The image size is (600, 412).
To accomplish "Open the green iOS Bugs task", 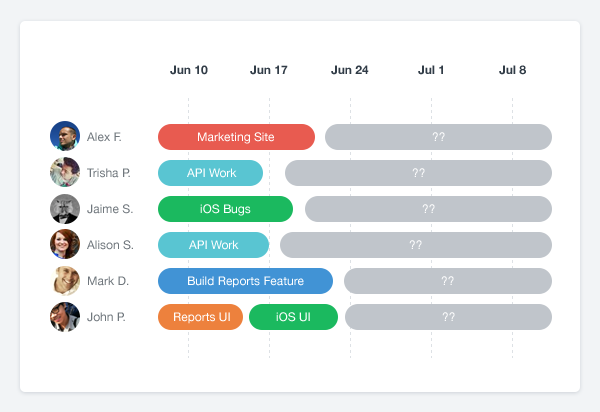I will click(x=225, y=209).
